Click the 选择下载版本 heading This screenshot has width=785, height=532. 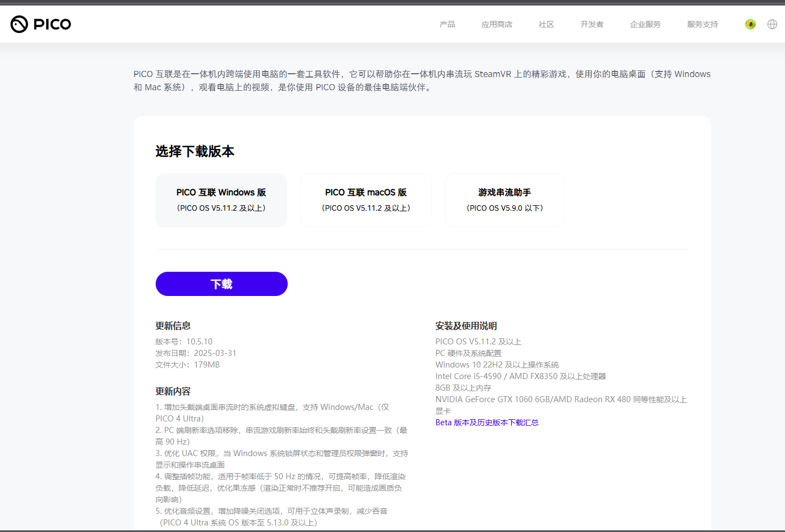point(195,151)
